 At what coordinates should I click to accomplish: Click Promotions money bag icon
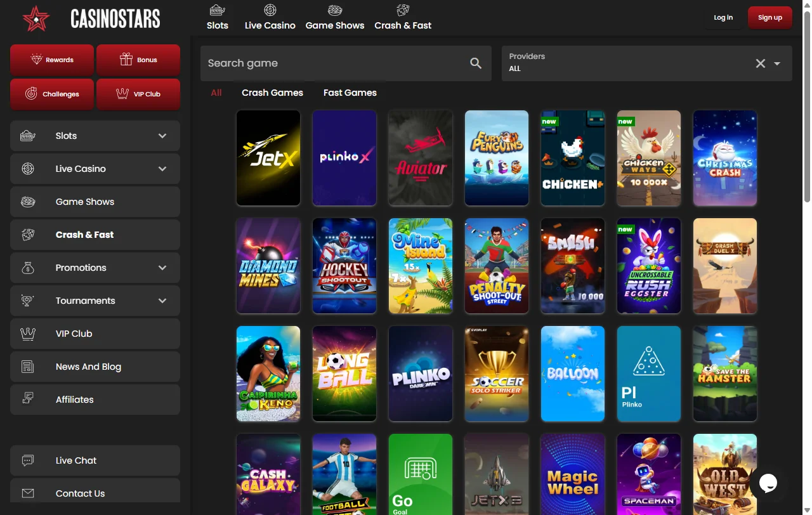[27, 268]
